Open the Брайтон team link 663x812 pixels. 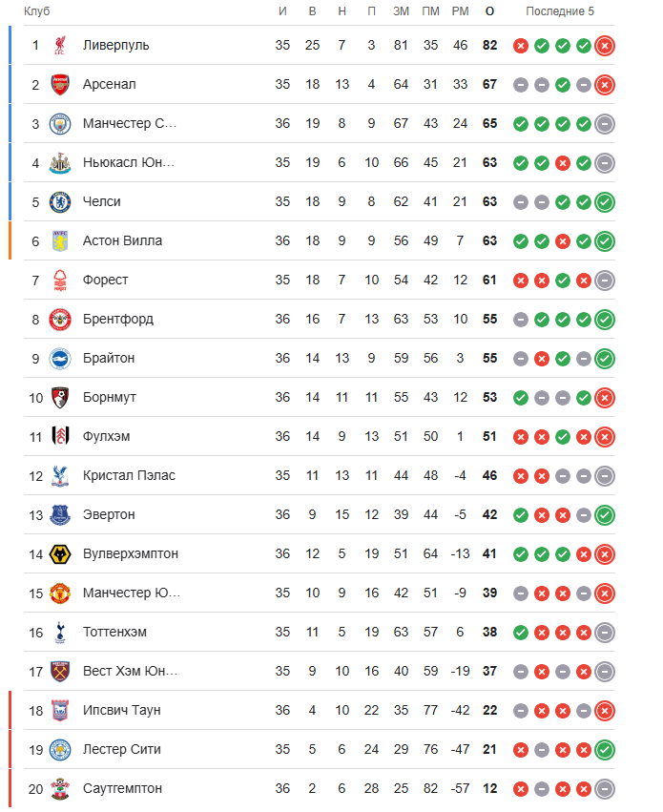[x=109, y=358]
